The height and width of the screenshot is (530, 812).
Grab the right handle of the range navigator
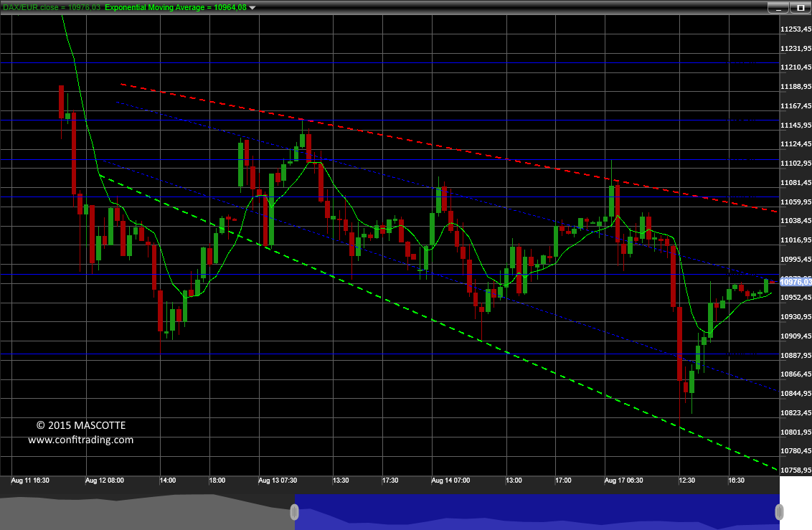779,512
